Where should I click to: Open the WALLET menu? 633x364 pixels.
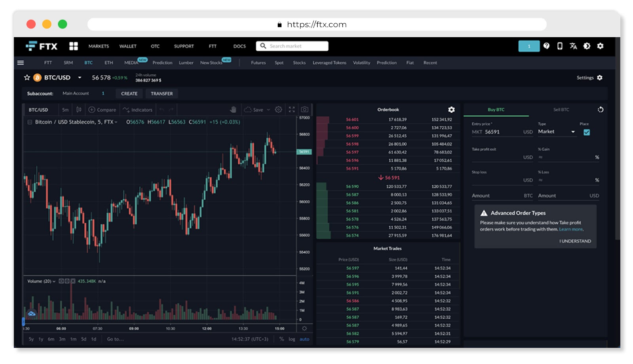coord(128,46)
